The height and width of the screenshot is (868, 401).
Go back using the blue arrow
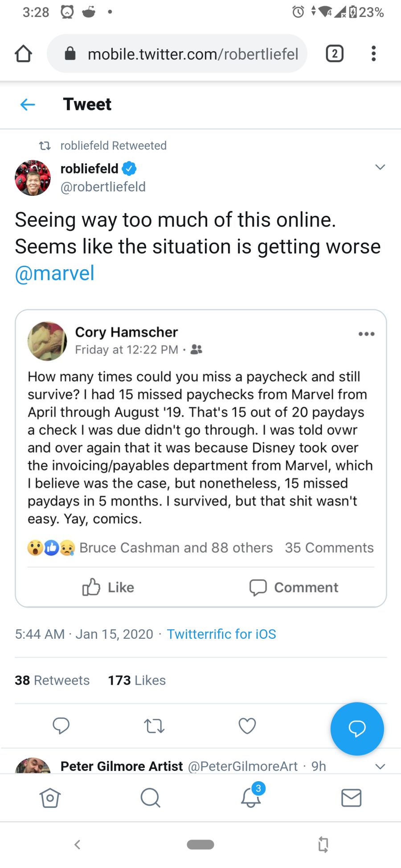28,105
